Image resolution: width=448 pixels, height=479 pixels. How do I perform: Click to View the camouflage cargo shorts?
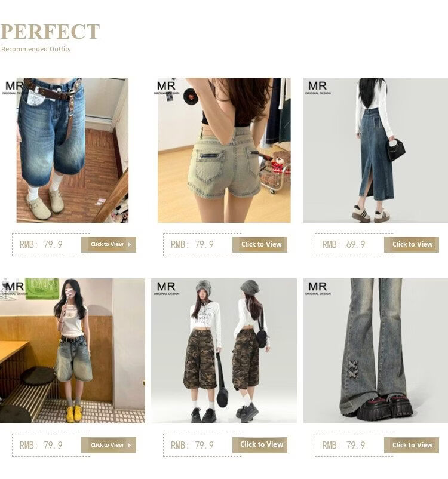tap(260, 445)
